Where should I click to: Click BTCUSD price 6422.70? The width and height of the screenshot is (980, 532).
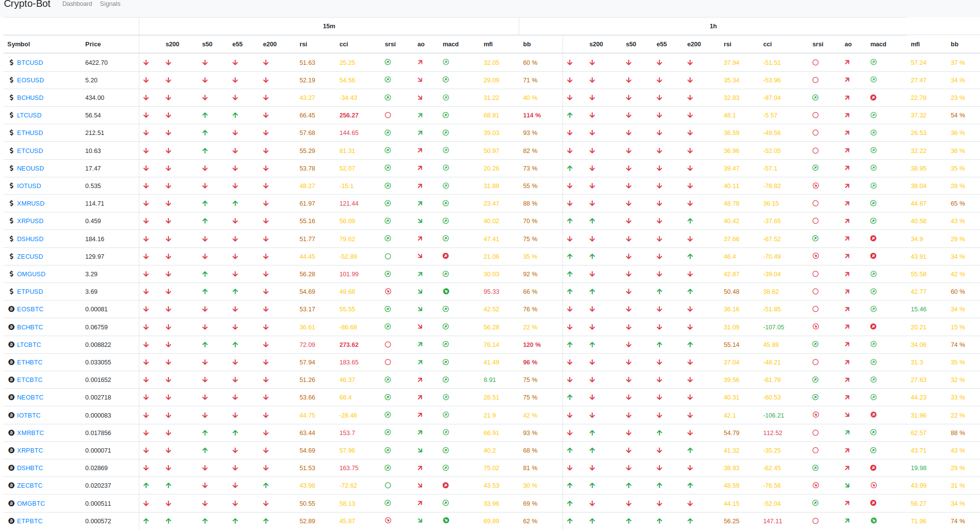[x=96, y=62]
